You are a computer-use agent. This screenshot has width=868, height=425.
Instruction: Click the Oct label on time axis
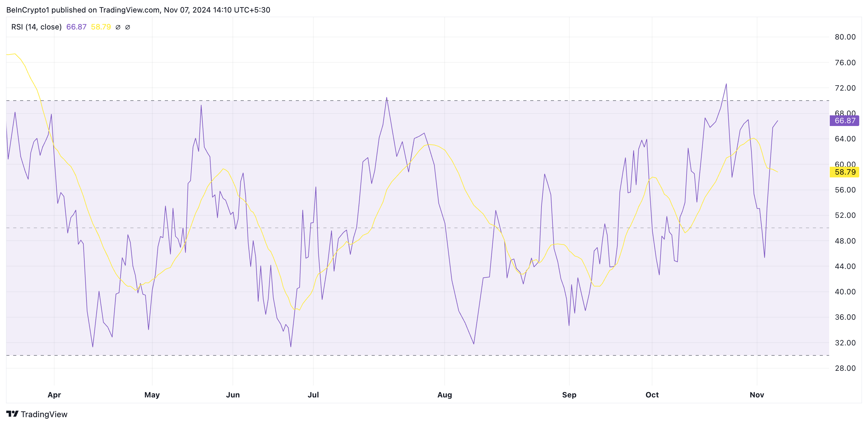pos(652,395)
